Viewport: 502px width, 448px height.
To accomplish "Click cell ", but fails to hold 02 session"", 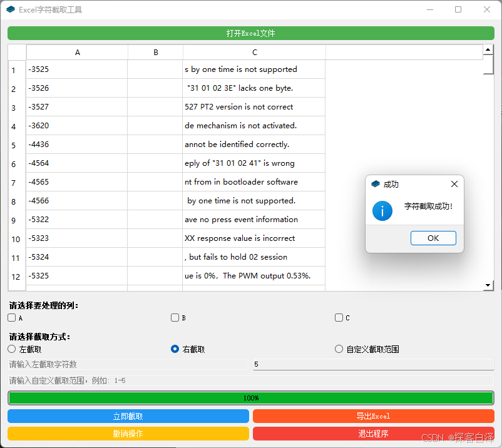I will click(254, 257).
